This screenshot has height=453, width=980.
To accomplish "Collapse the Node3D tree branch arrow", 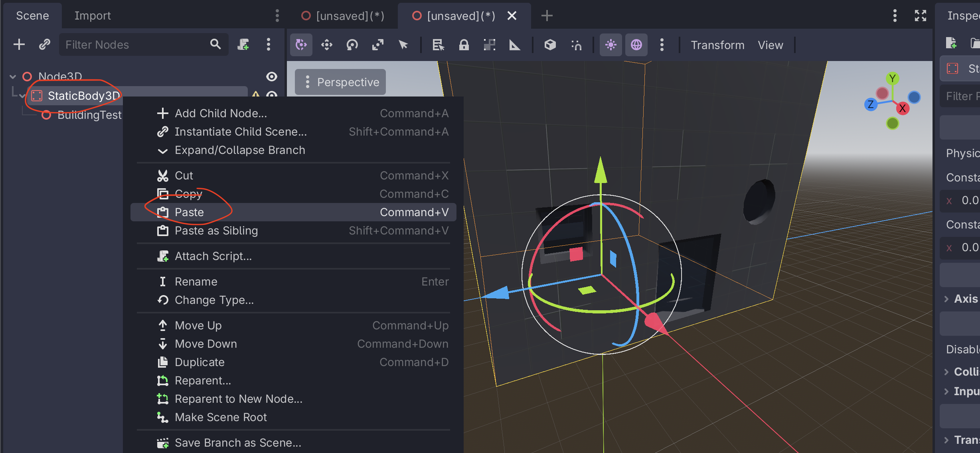I will tap(13, 77).
